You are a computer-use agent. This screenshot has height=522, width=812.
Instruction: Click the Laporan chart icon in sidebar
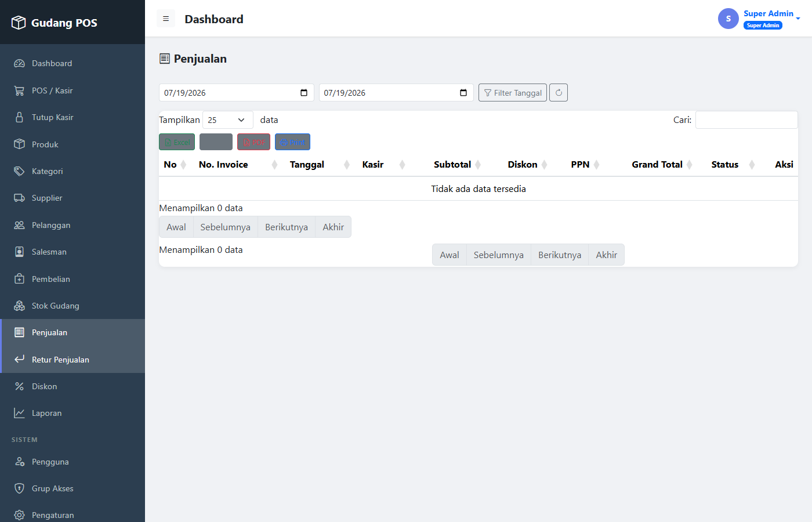(x=19, y=413)
